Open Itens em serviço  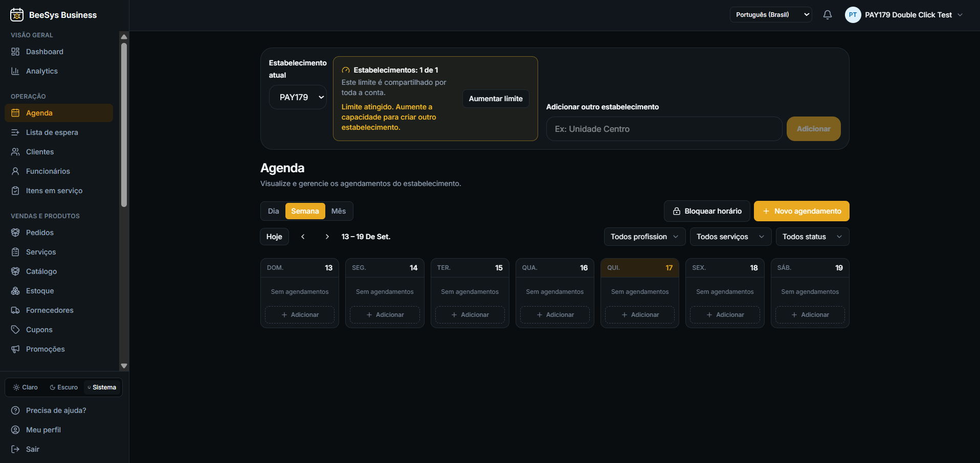(59, 191)
